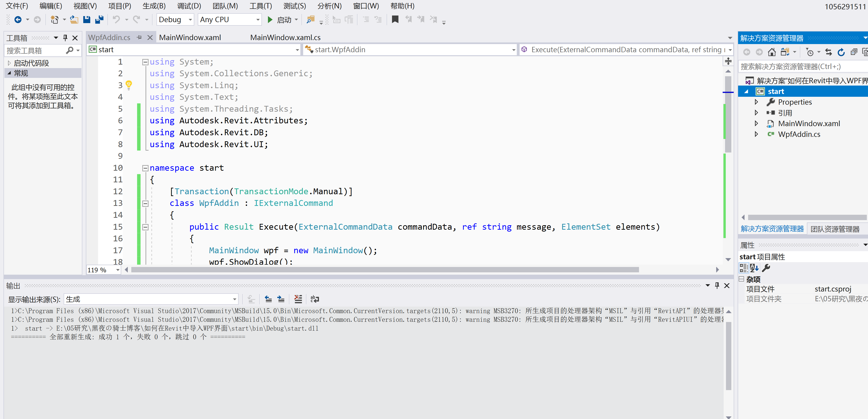
Task: Select WpfAddin.cs in Solution Explorer
Action: pyautogui.click(x=799, y=134)
